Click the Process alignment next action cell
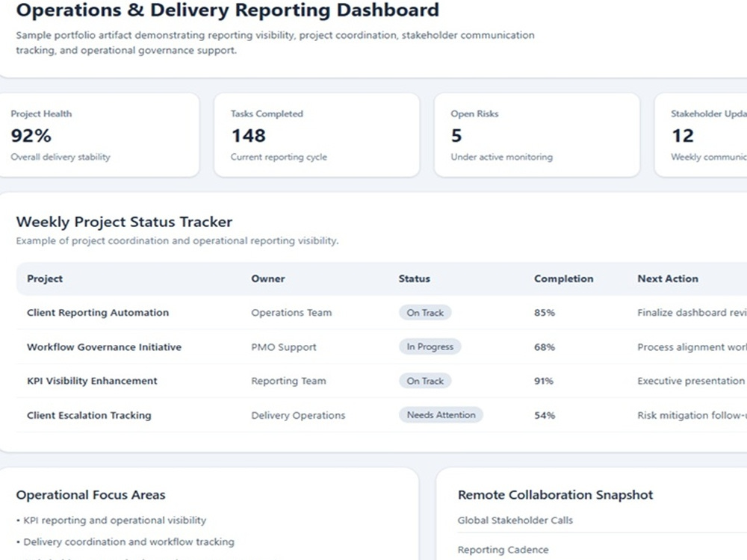This screenshot has width=747, height=560. (x=692, y=347)
